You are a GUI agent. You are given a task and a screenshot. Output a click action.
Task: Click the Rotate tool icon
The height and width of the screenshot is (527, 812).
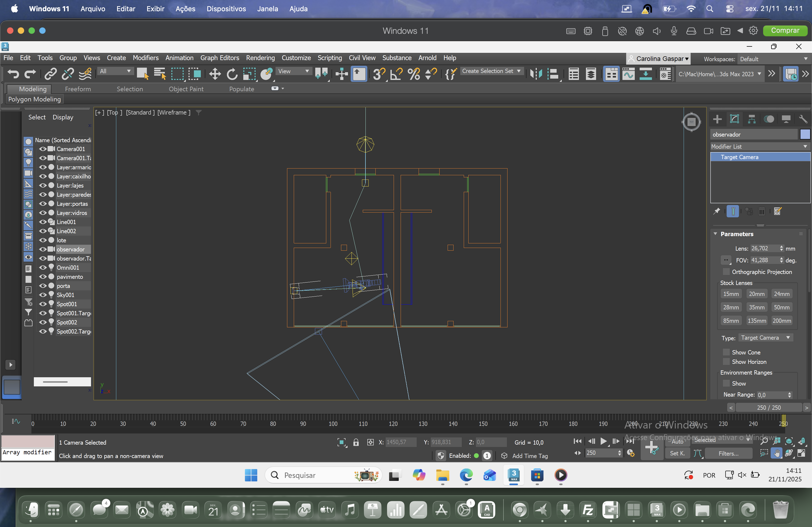pos(232,74)
